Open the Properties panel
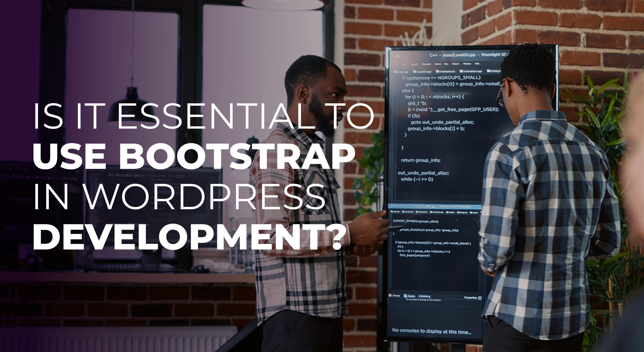The height and width of the screenshot is (352, 644). (x=473, y=298)
